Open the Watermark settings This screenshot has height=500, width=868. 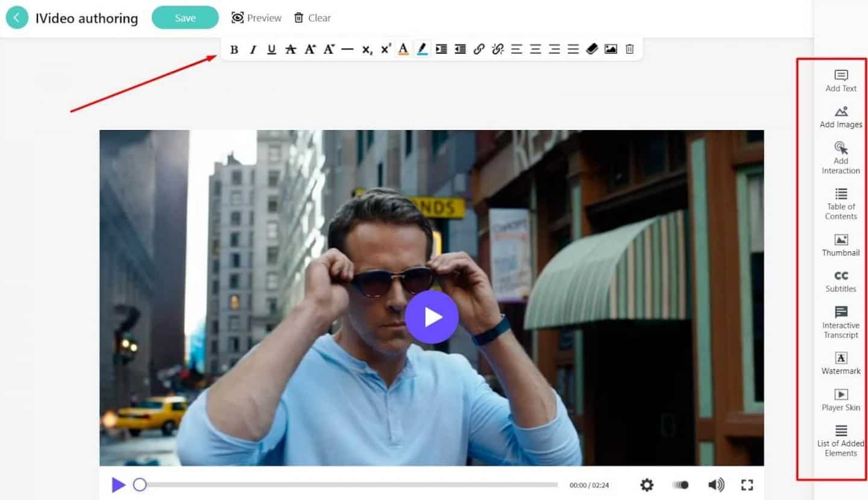[841, 364]
